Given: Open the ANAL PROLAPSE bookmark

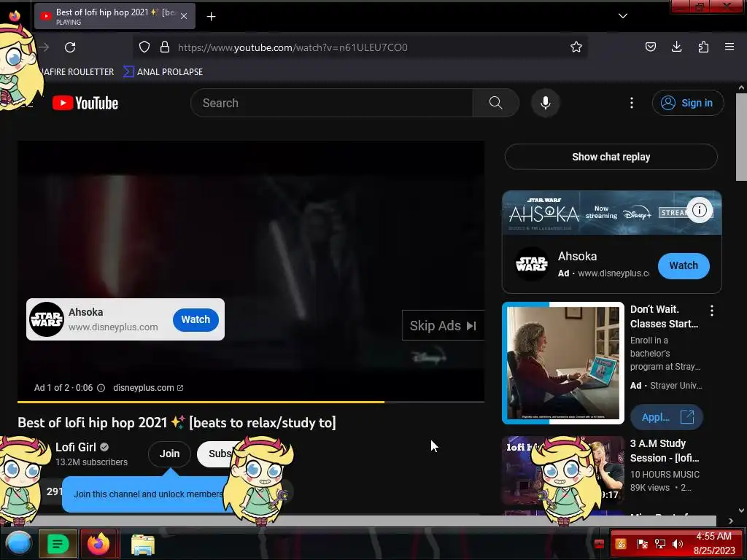Looking at the screenshot, I should pyautogui.click(x=163, y=72).
